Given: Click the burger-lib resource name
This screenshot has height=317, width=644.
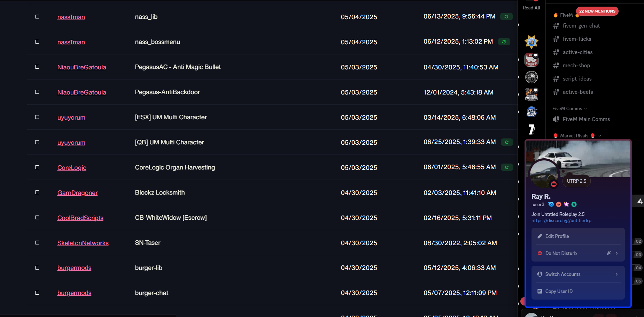Looking at the screenshot, I should [149, 268].
